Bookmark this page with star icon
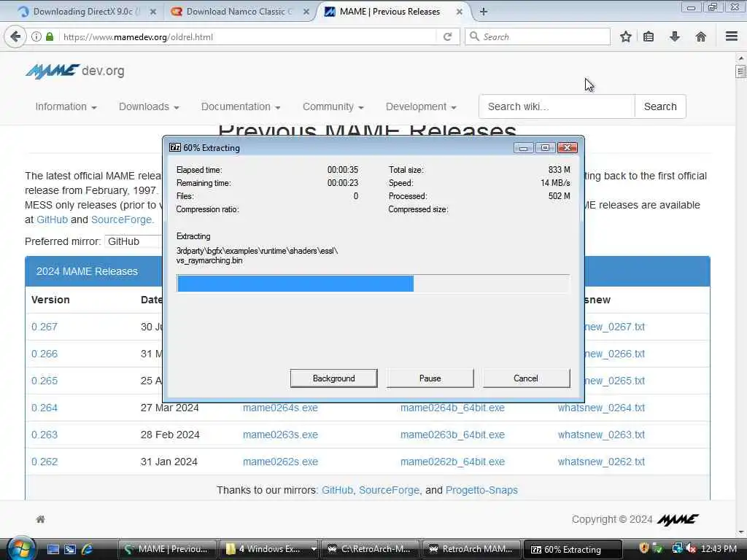Viewport: 747px width, 560px height. (625, 36)
